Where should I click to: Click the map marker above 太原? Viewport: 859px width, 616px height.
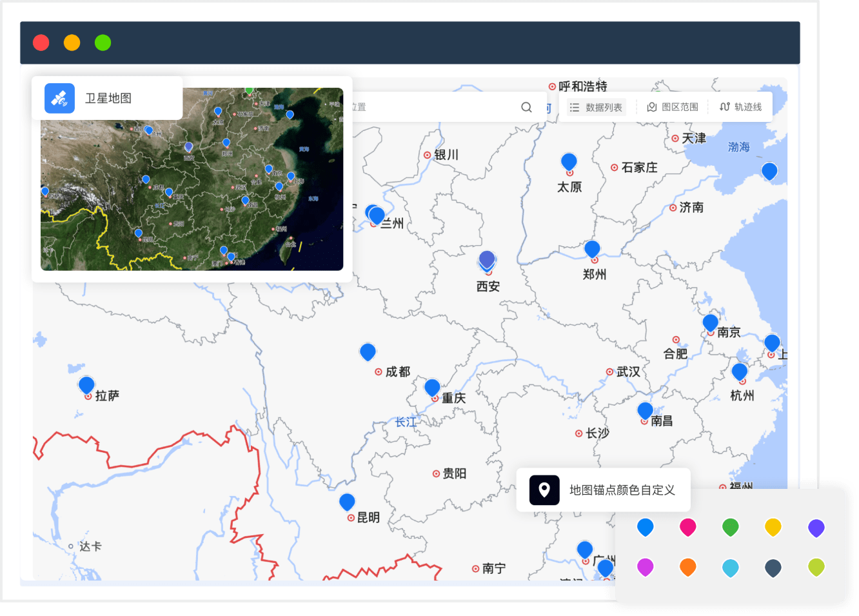point(569,161)
